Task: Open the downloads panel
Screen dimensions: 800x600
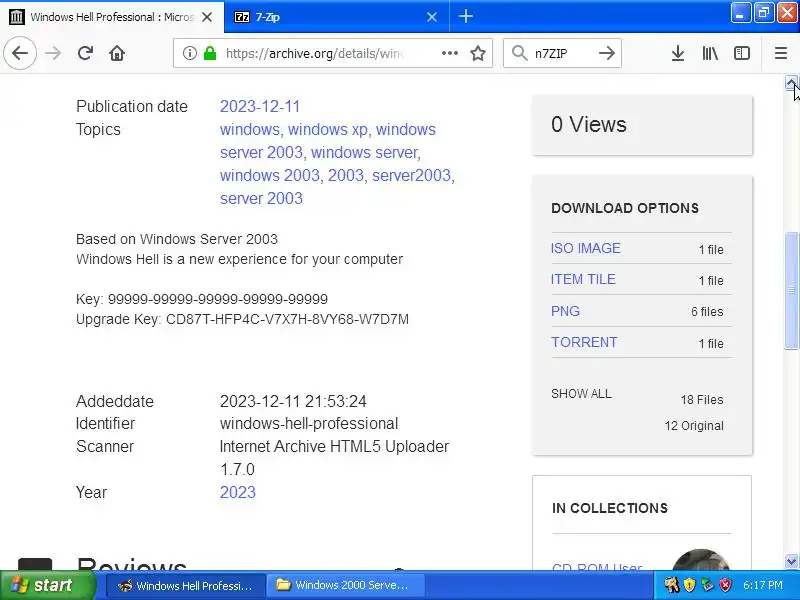Action: tap(678, 53)
